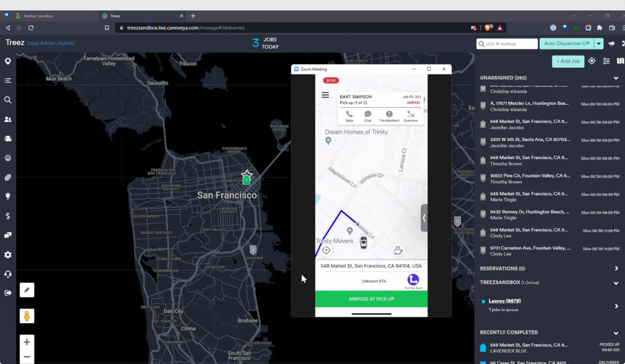Click the Add Job button
This screenshot has width=625, height=364.
[568, 61]
